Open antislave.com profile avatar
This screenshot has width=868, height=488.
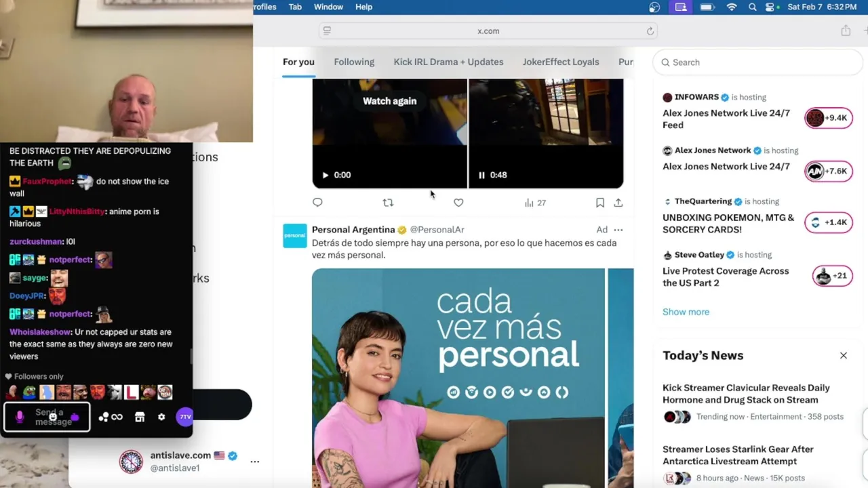click(x=132, y=462)
